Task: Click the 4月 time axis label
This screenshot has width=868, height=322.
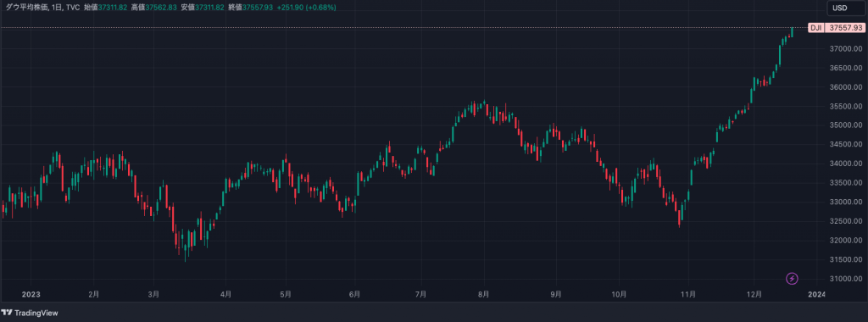Action: click(x=225, y=294)
